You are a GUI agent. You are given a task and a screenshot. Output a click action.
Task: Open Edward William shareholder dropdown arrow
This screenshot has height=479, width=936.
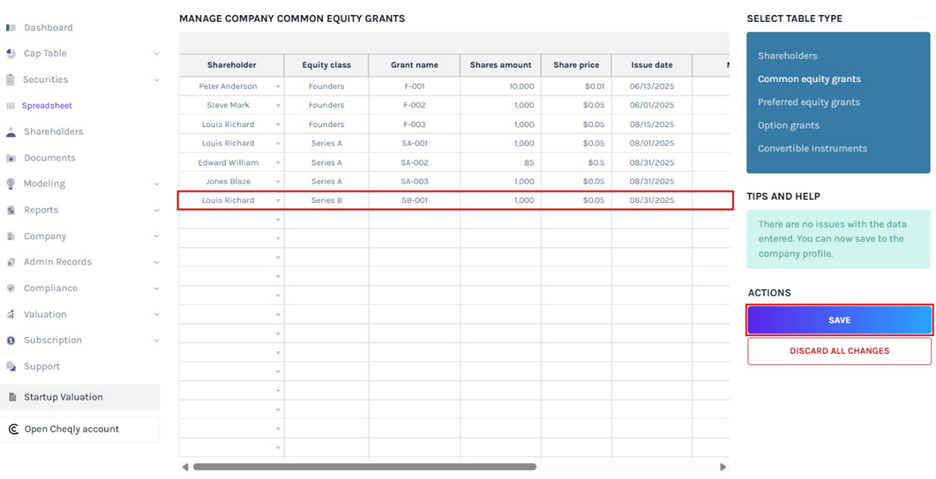(x=278, y=163)
